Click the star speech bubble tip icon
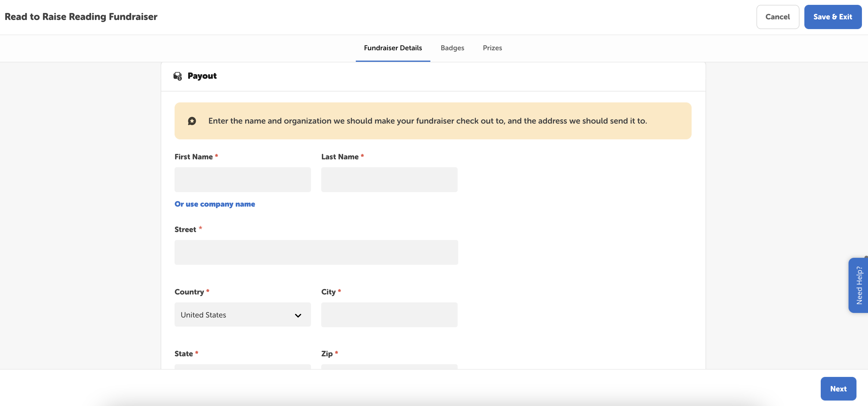Viewport: 868px width, 406px height. tap(192, 121)
